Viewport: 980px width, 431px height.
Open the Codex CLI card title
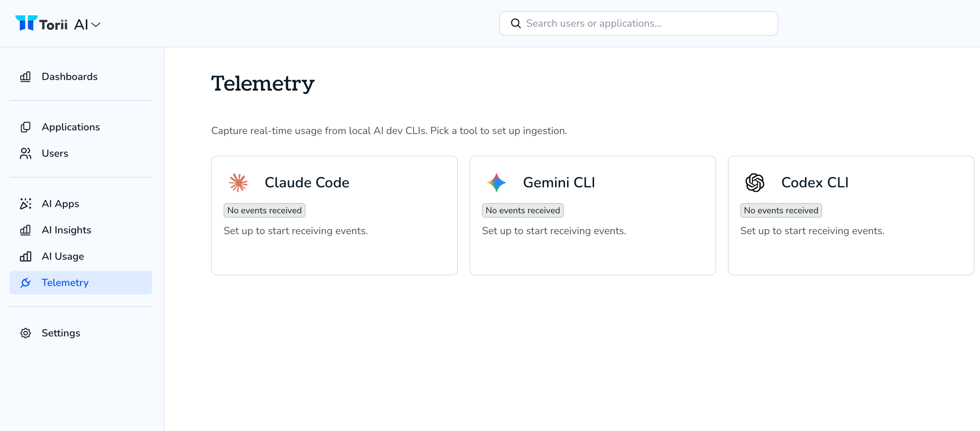(x=815, y=183)
